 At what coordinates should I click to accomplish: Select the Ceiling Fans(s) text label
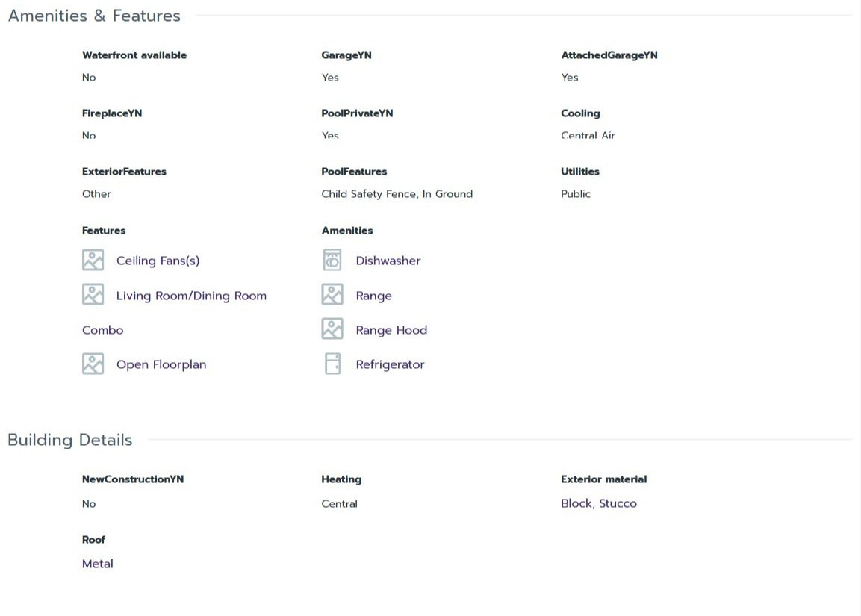[x=158, y=261]
